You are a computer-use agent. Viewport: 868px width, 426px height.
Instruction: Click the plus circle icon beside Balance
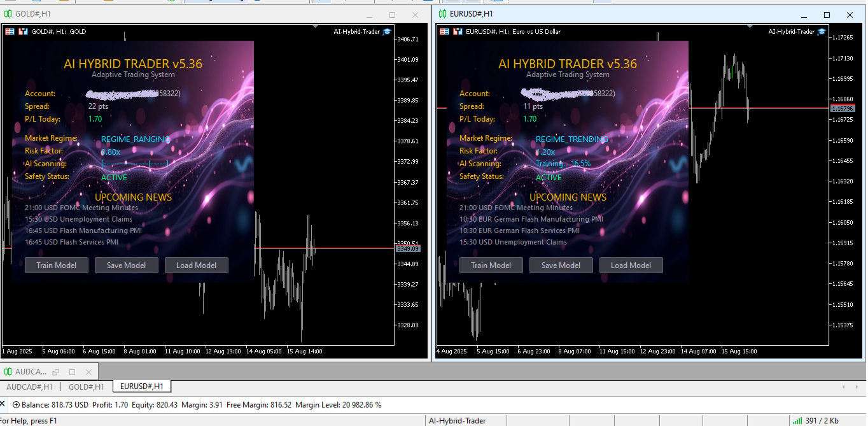(16, 404)
